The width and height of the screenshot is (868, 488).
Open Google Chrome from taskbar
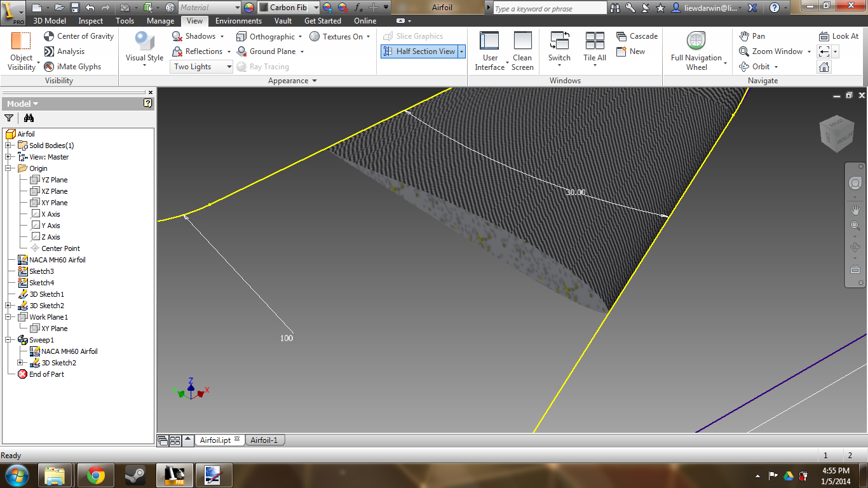[96, 475]
